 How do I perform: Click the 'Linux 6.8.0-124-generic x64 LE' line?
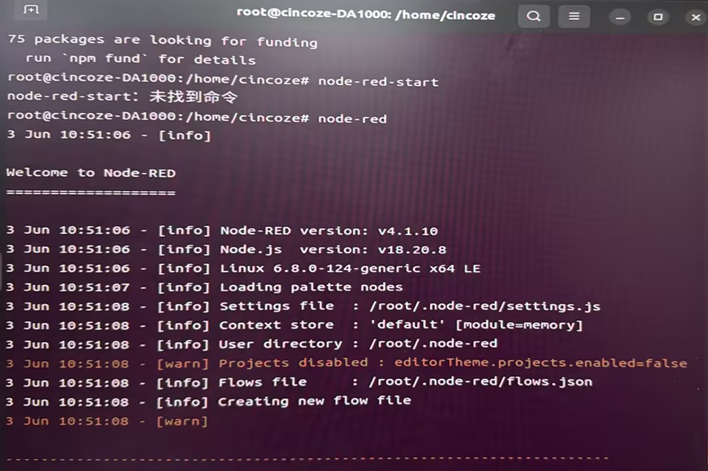(x=243, y=268)
